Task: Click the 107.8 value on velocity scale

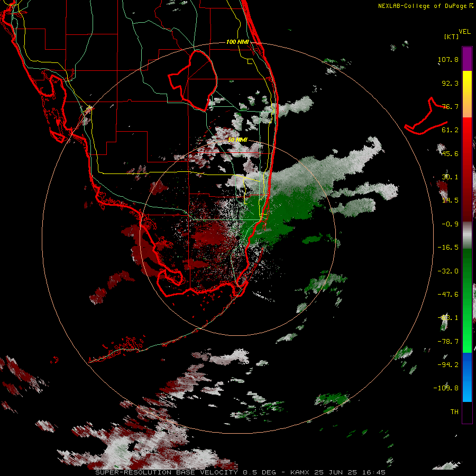Action: click(448, 59)
